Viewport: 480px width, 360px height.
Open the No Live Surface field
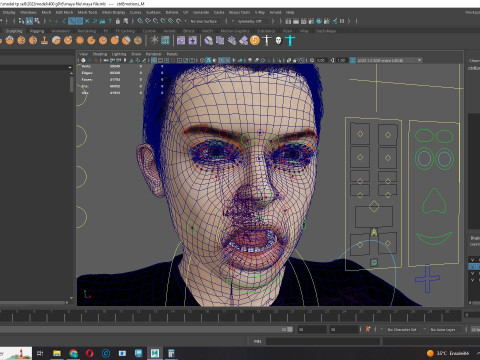point(204,21)
